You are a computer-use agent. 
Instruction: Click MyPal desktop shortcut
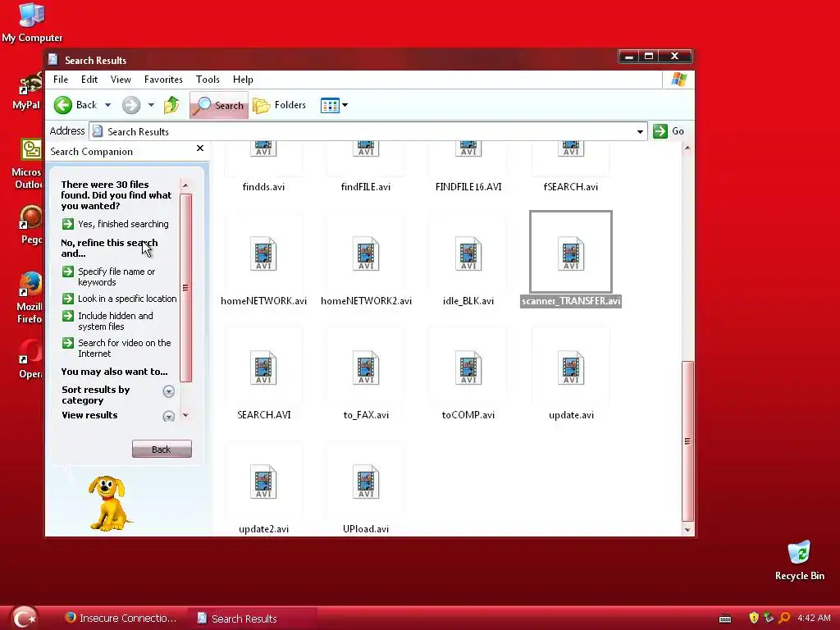click(x=27, y=91)
